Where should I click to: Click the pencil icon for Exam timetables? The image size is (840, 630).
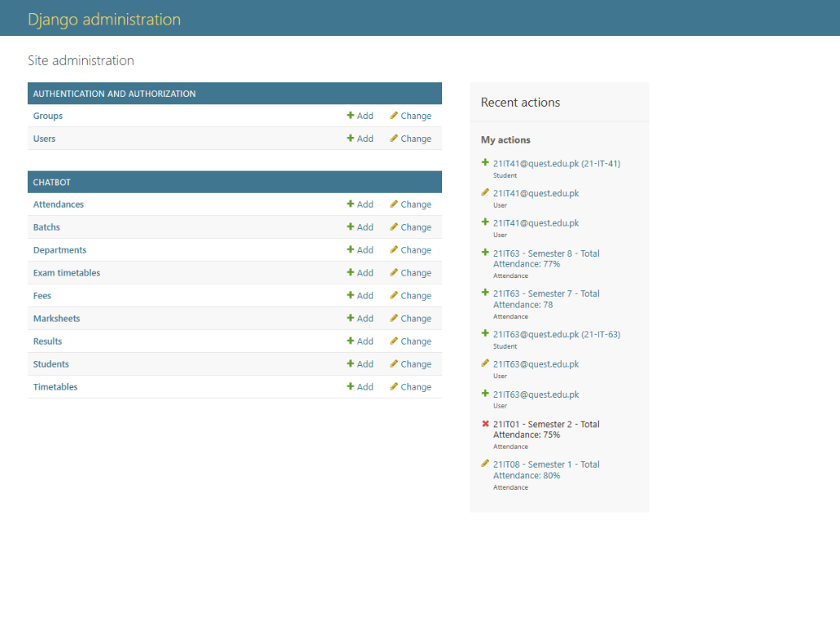click(394, 272)
